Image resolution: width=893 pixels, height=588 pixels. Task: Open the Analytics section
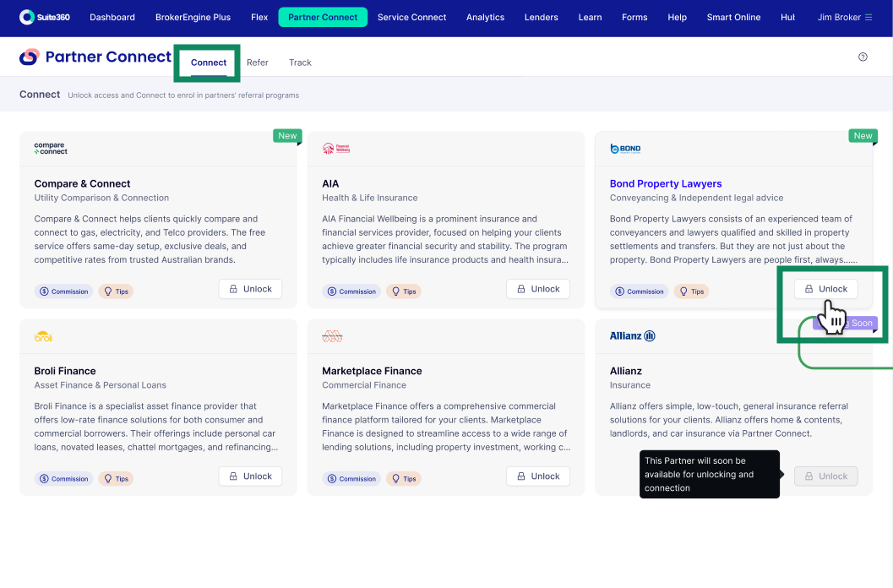pos(485,17)
